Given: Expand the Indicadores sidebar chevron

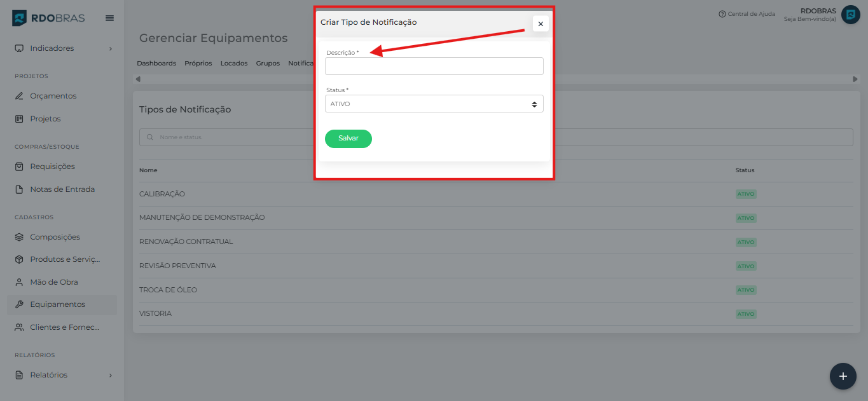Looking at the screenshot, I should (110, 48).
